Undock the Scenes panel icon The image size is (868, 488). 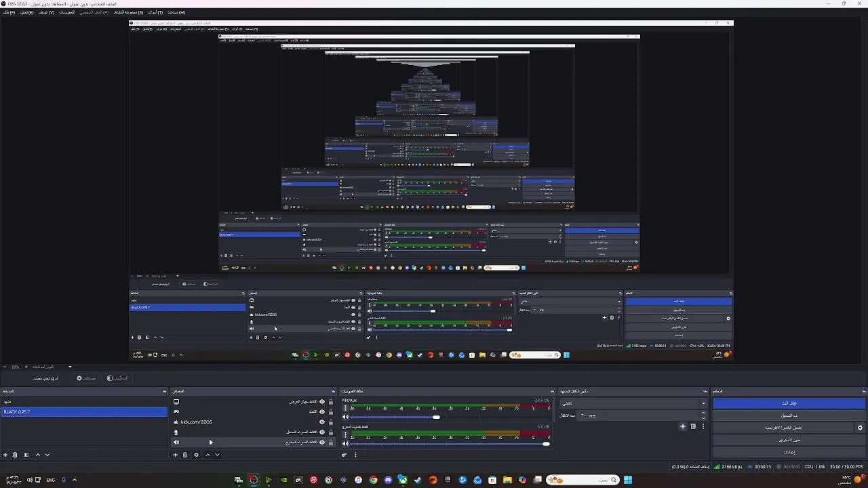164,391
